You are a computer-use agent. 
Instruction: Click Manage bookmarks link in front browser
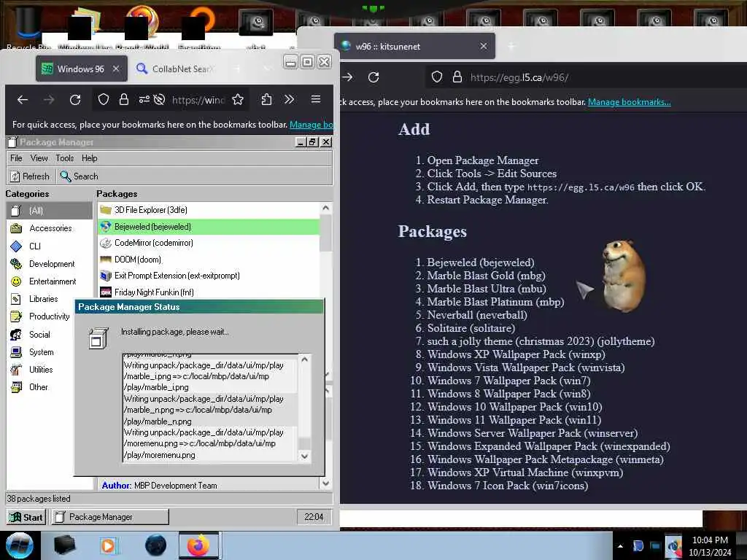coord(311,124)
